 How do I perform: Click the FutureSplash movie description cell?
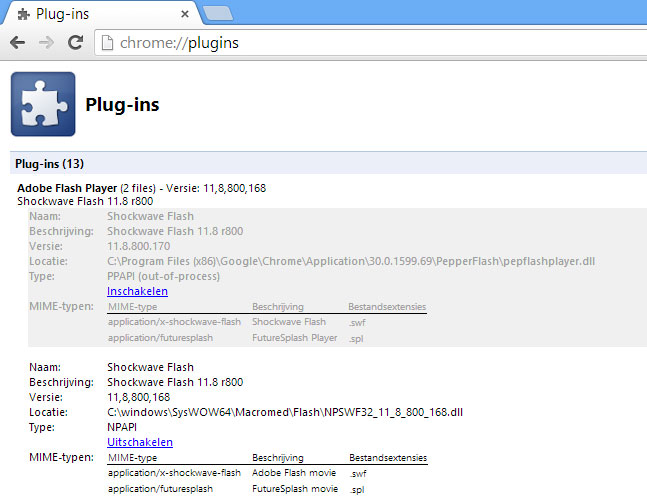pos(295,489)
